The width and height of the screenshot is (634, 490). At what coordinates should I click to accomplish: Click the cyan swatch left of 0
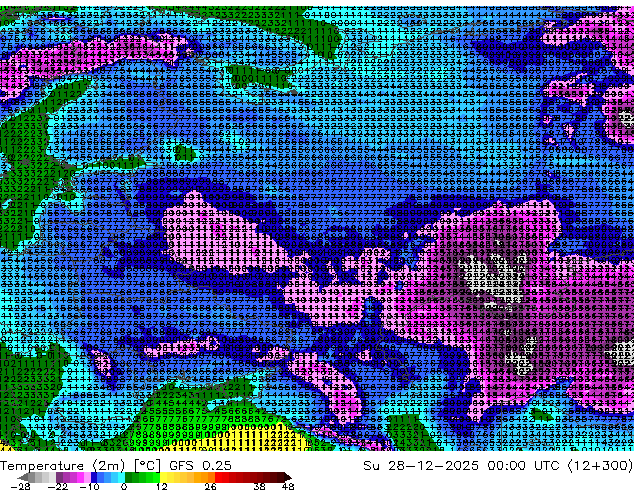[x=121, y=477]
